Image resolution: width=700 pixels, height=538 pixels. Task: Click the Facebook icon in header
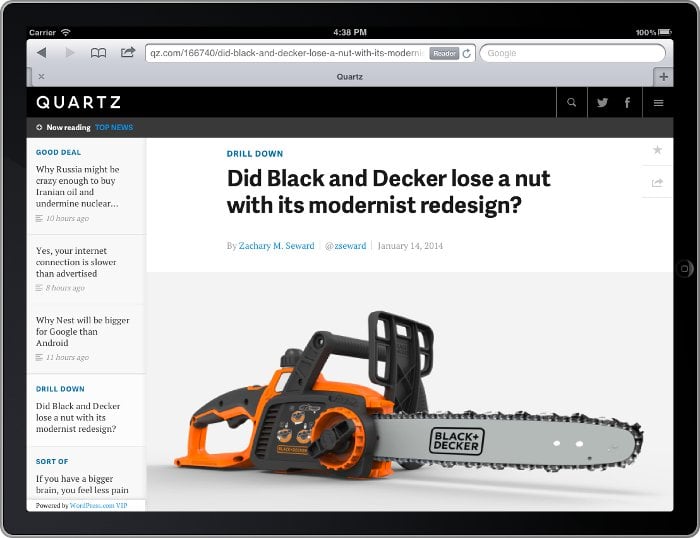point(627,103)
